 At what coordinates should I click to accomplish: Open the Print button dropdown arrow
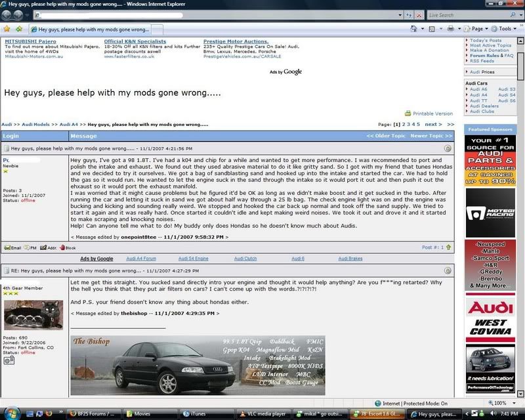coord(459,29)
